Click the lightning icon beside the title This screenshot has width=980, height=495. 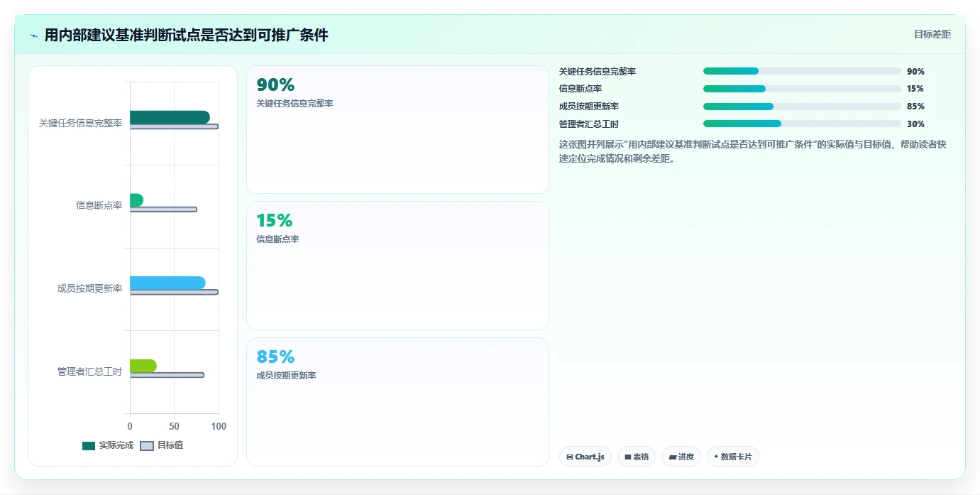pos(34,36)
